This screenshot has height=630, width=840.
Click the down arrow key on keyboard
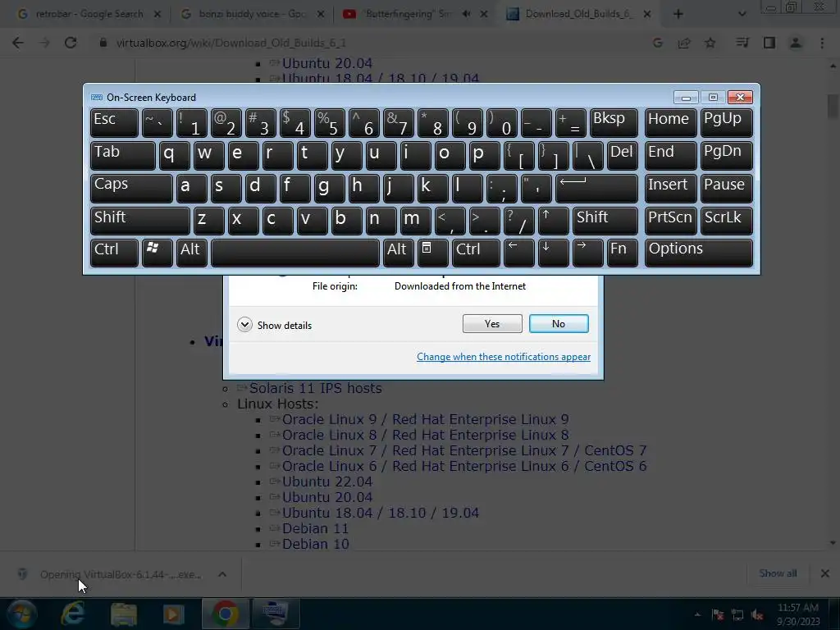[553, 253]
